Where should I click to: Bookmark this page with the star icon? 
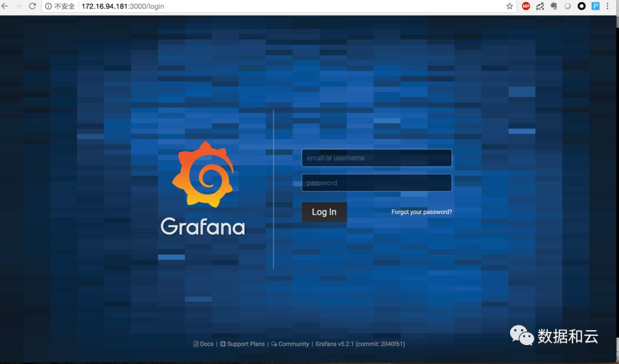click(x=510, y=6)
